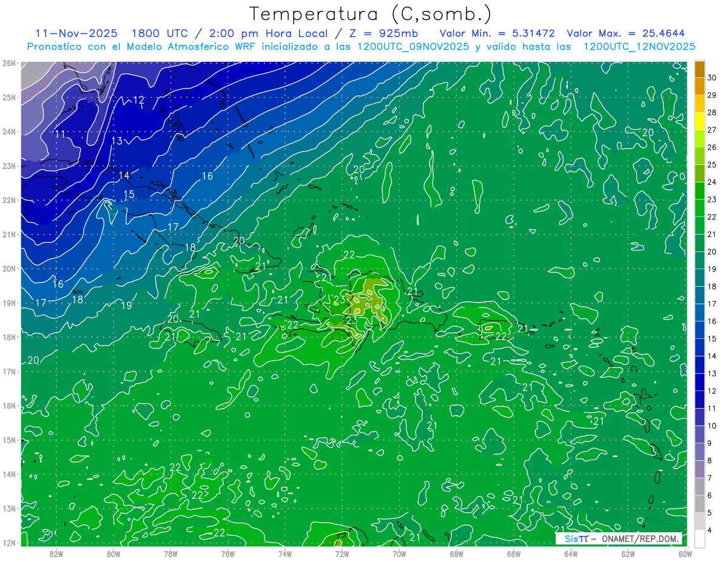Click the "82W" longitude axis label
Viewport: 728px width, 562px height.
click(56, 554)
